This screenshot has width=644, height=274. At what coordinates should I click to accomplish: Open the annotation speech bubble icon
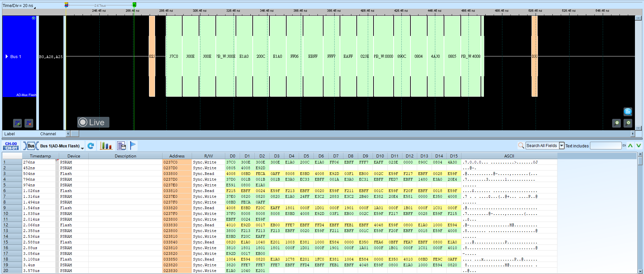(628, 111)
